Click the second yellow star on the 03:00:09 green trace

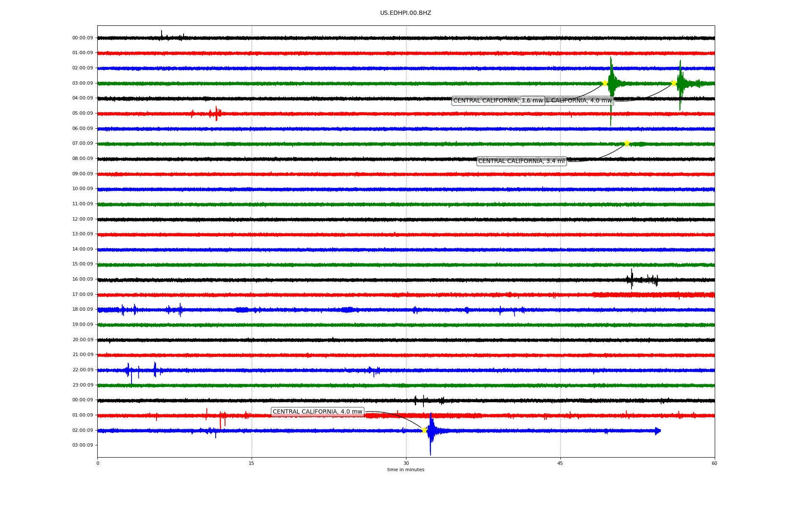674,83
